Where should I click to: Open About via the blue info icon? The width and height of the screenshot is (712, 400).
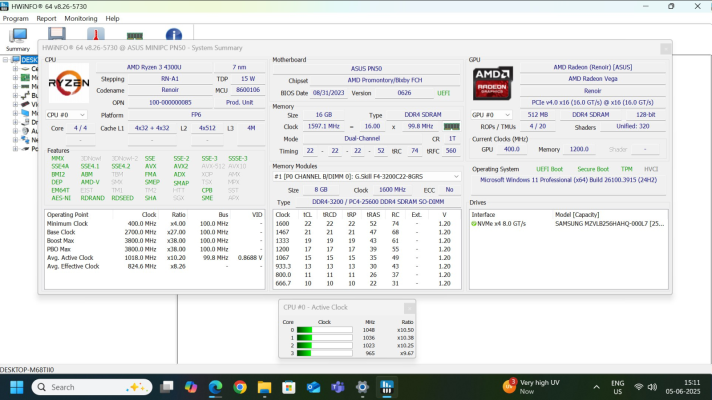[x=173, y=35]
